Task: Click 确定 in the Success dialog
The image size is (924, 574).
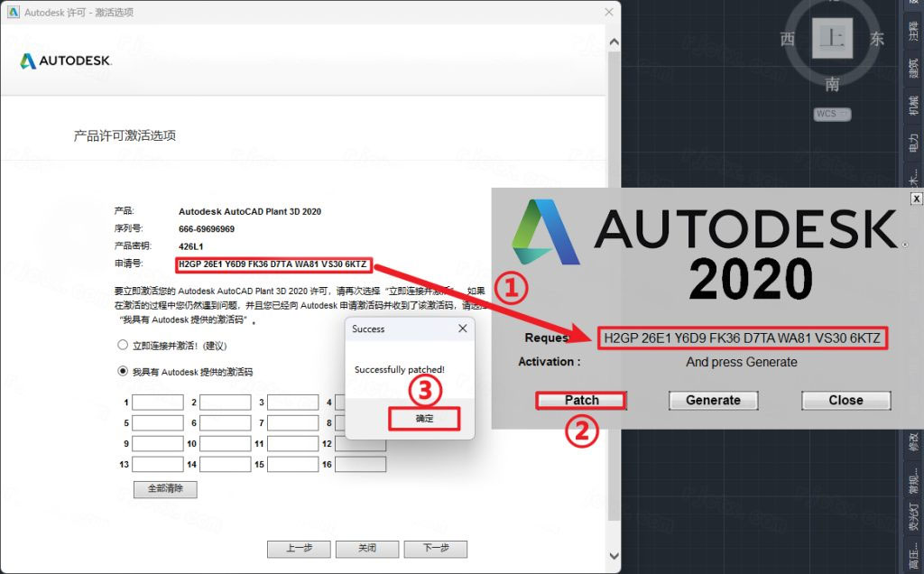Action: (x=424, y=419)
